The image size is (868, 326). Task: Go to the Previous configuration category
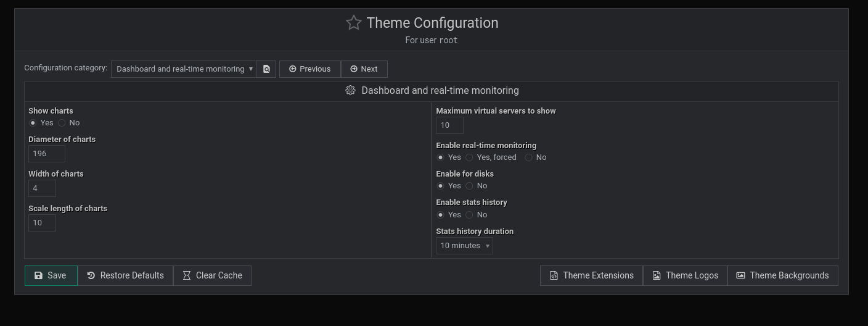310,69
